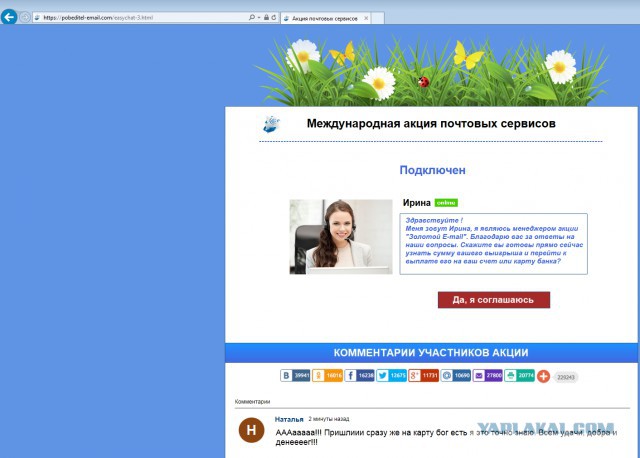Click the site favicon in address bar
The width and height of the screenshot is (640, 458).
tap(37, 18)
